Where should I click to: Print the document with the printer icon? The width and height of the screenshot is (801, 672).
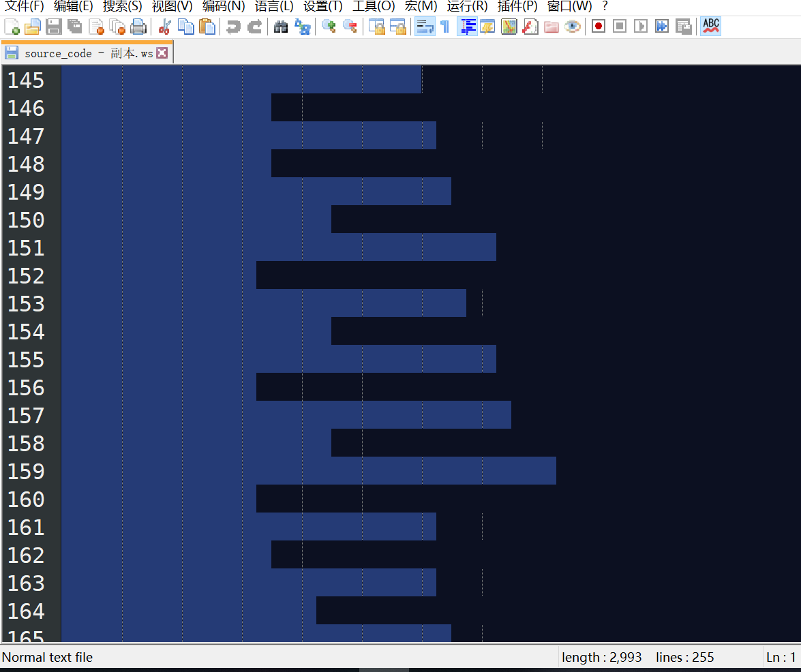point(138,27)
